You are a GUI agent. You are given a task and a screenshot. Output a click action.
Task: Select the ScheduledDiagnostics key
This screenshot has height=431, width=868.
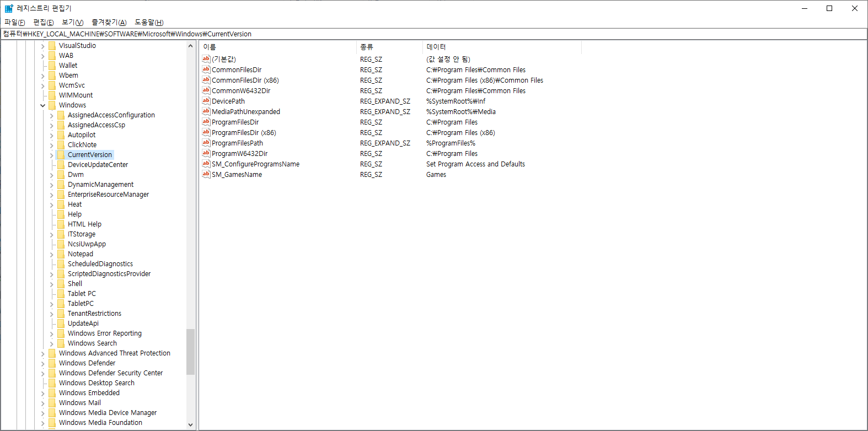[x=100, y=264]
